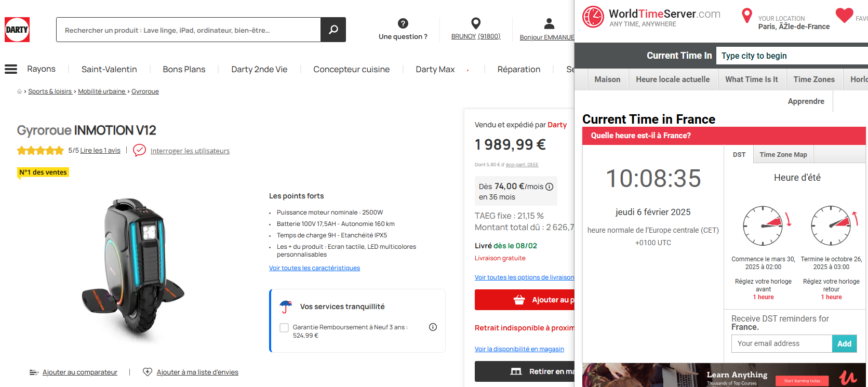Click the home breadcrumb icon
This screenshot has width=868, height=387.
click(x=20, y=91)
